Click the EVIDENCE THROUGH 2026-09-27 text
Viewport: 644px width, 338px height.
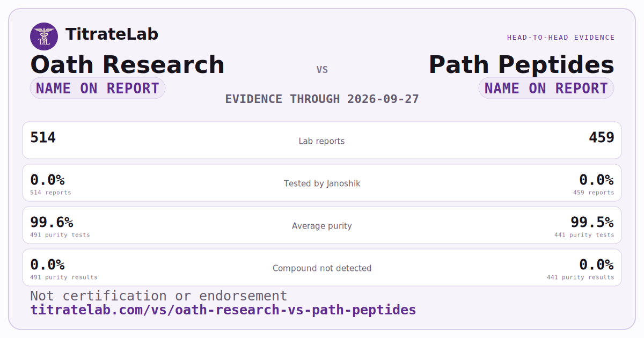point(322,99)
